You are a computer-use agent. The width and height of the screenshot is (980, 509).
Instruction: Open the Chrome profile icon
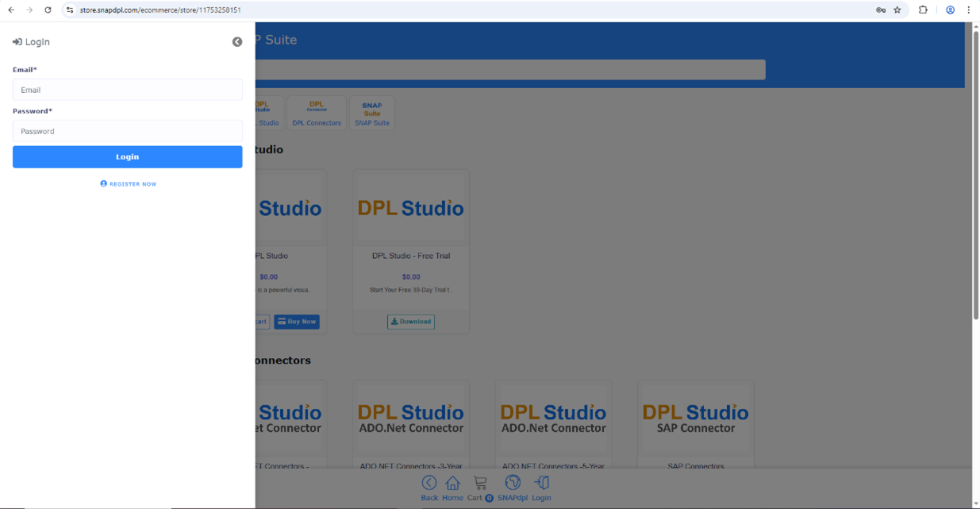tap(950, 10)
